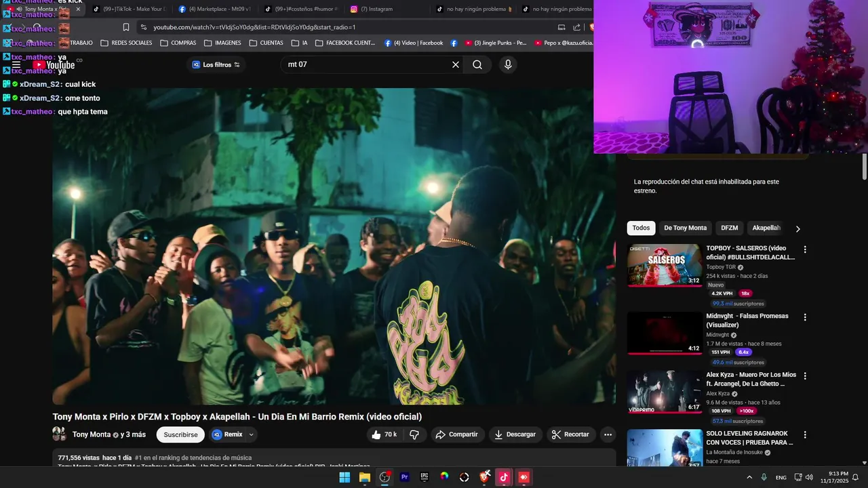Open options for Alex Kyza video
The width and height of the screenshot is (868, 488).
[805, 375]
